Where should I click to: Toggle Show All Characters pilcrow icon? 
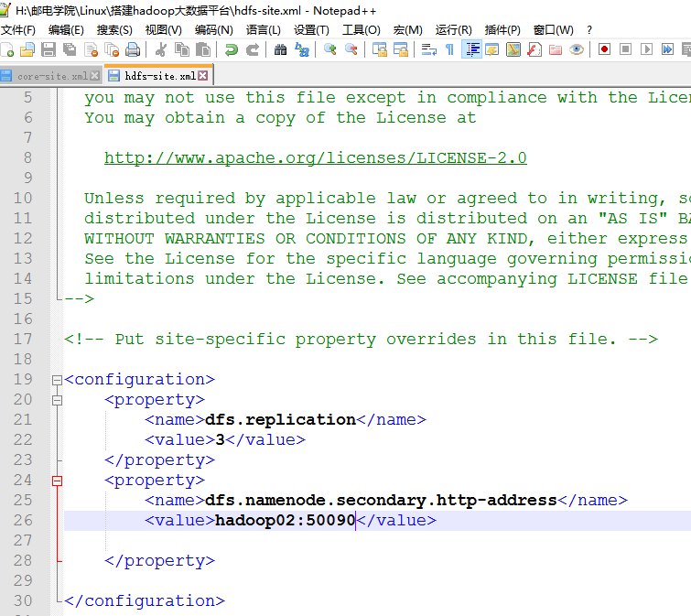(x=449, y=49)
